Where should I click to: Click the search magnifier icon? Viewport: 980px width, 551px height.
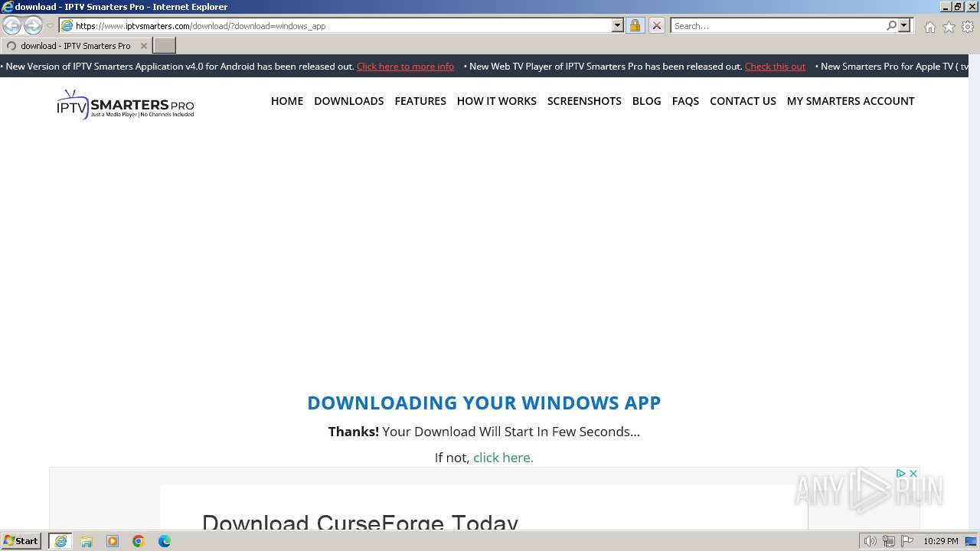click(x=891, y=25)
